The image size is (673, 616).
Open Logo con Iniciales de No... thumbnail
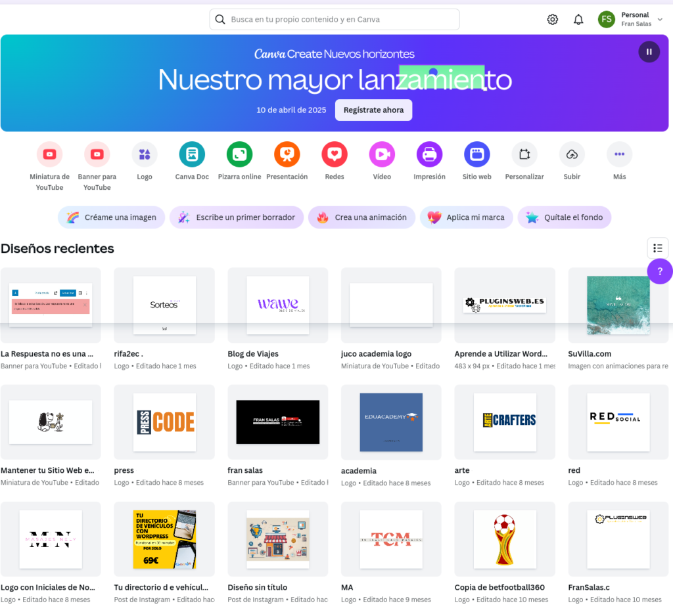click(x=51, y=539)
